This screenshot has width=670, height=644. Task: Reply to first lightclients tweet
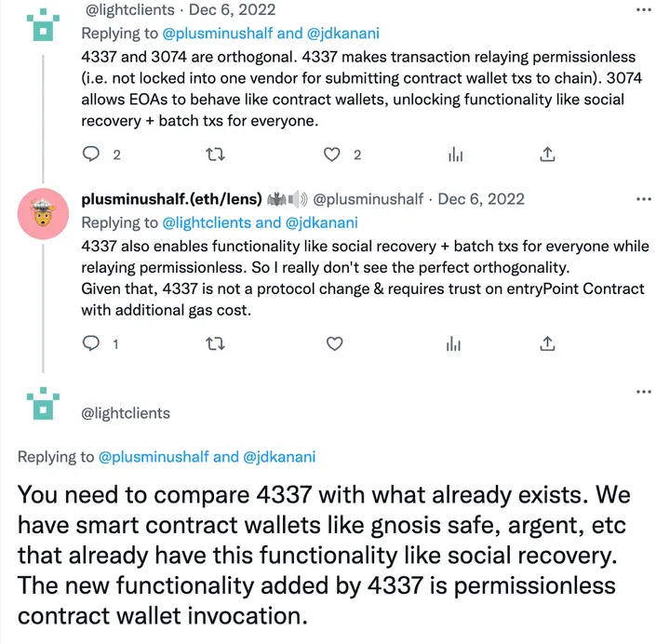coord(90,154)
